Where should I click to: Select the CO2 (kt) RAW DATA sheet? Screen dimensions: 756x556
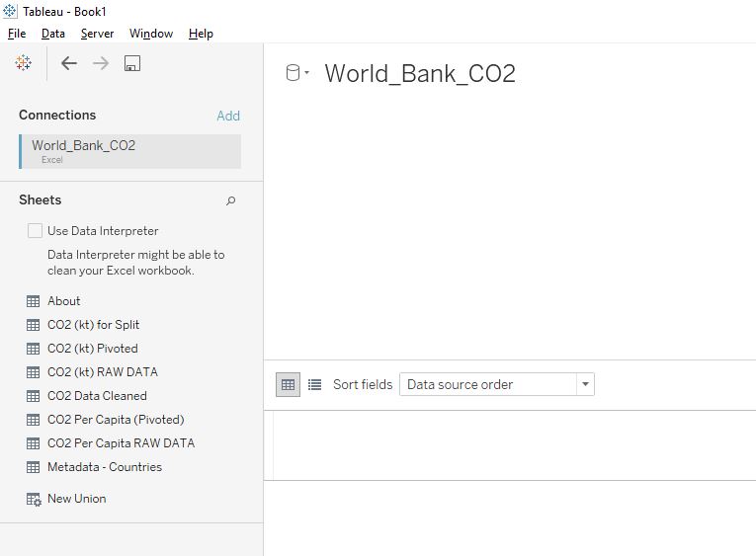pos(103,372)
